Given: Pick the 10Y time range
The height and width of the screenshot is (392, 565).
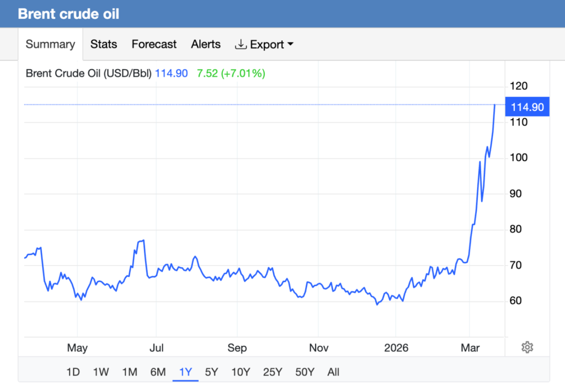Looking at the screenshot, I should tap(240, 372).
